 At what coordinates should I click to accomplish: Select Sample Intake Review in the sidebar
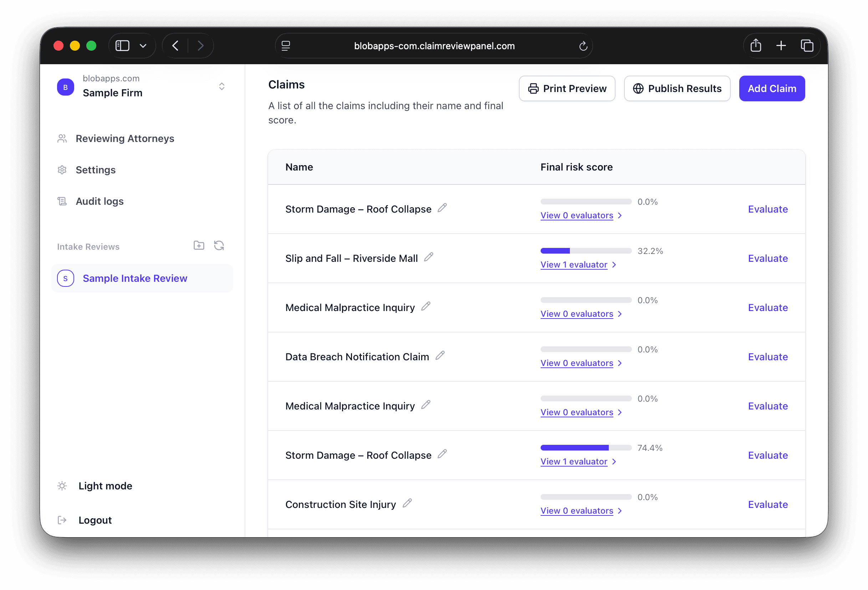pyautogui.click(x=142, y=278)
